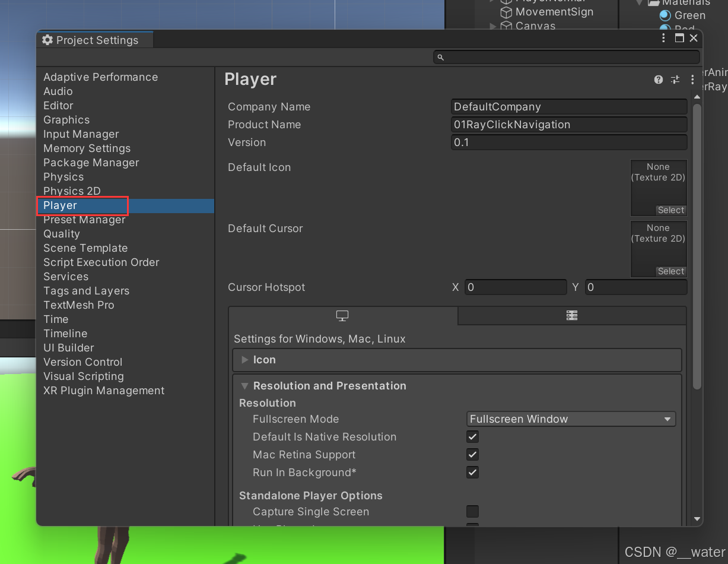This screenshot has width=728, height=564.
Task: Select Canvas object in Hierarchy
Action: pyautogui.click(x=535, y=26)
